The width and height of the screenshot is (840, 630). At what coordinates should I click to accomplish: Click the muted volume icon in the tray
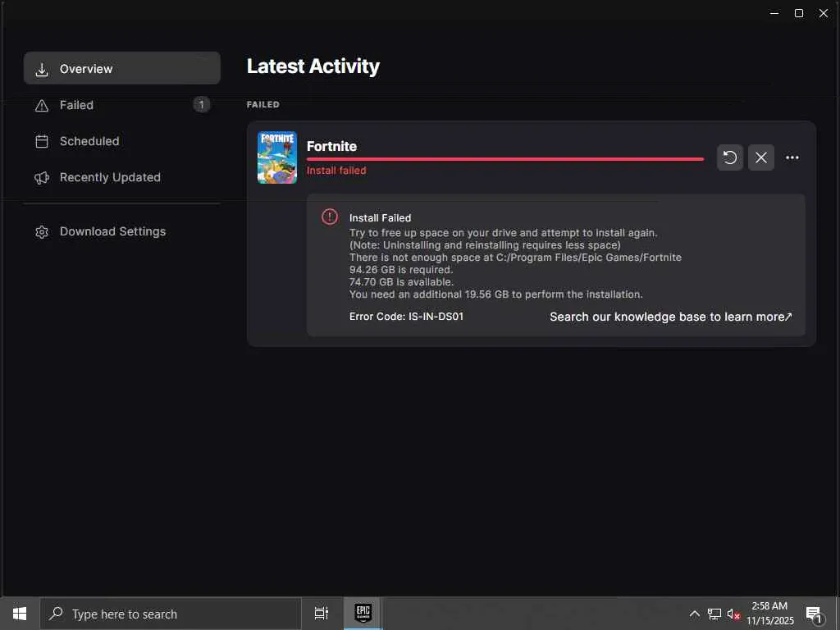click(x=733, y=614)
